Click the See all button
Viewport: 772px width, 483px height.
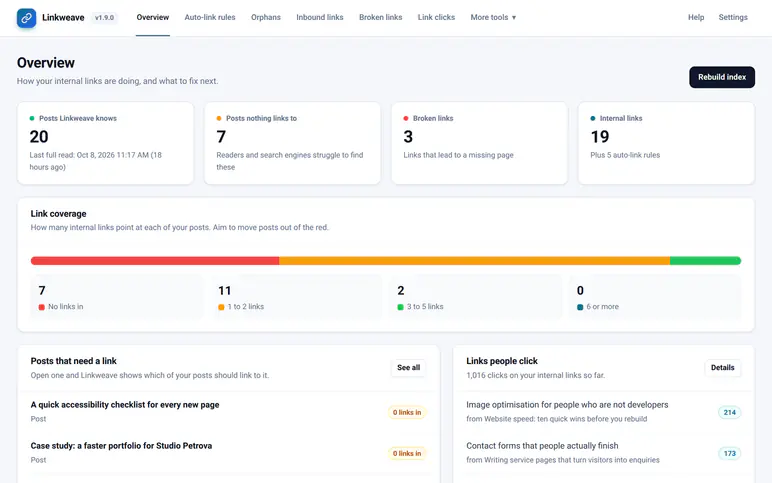tap(408, 367)
